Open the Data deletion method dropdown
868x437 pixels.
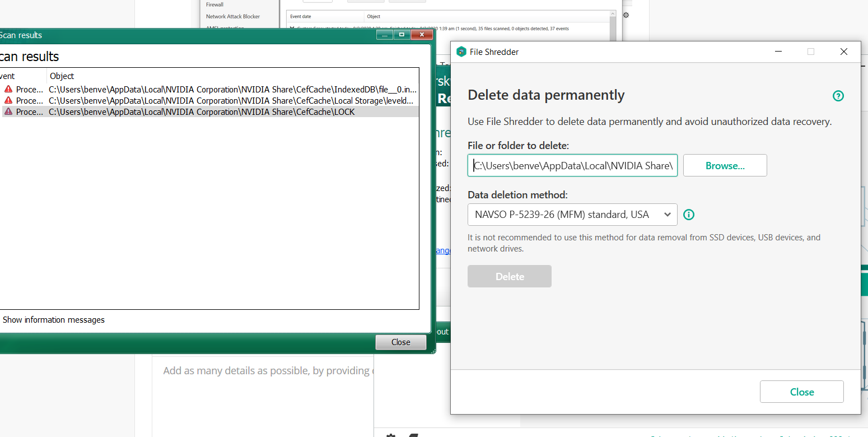click(x=572, y=215)
